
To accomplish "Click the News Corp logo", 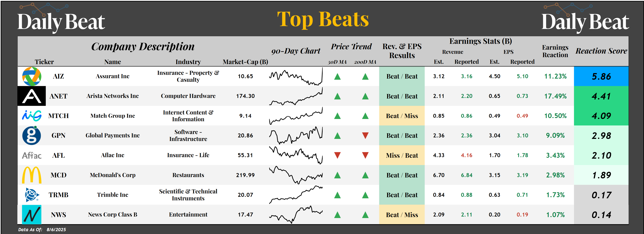I will click(32, 214).
